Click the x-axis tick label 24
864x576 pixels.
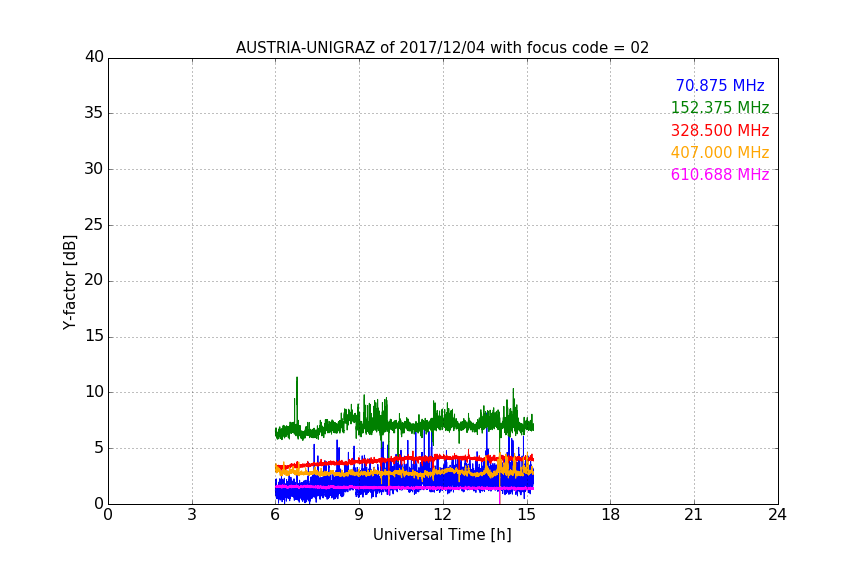777,515
